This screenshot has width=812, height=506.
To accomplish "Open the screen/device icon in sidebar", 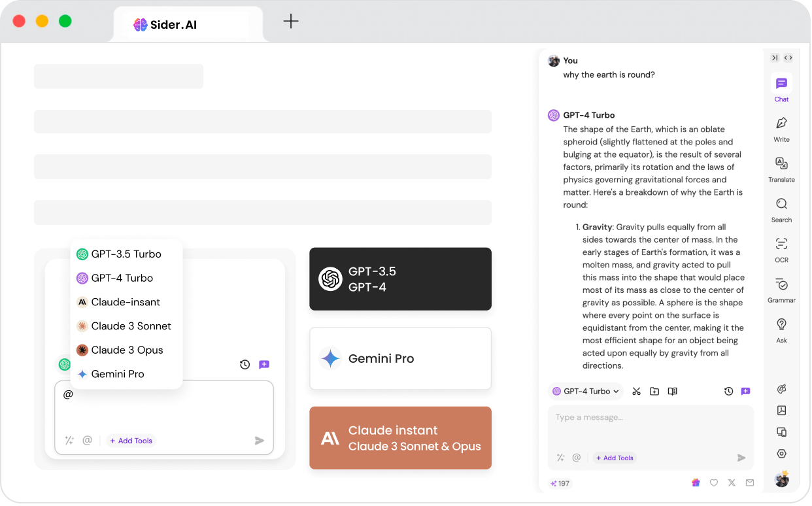I will coord(781,432).
